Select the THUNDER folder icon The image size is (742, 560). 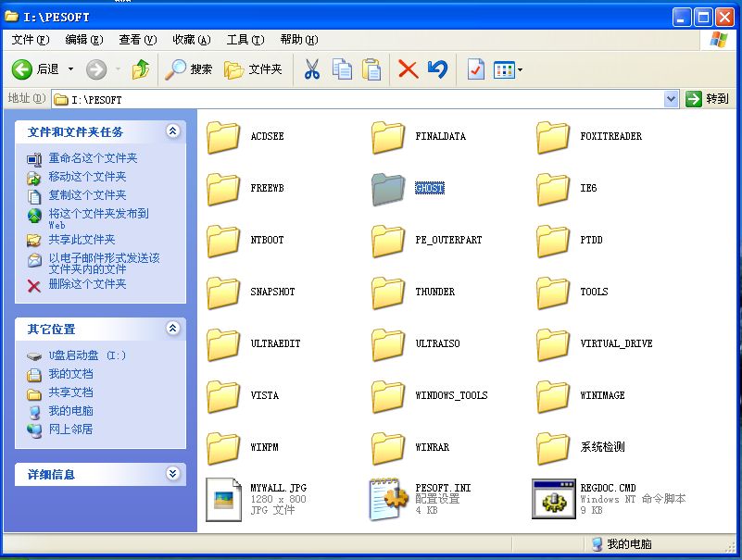[388, 292]
